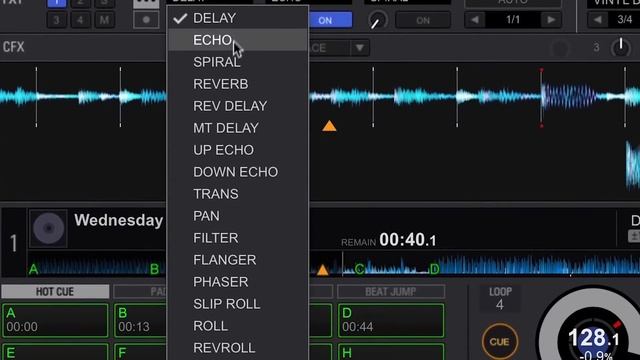Click the 1/1 beat value display
This screenshot has width=640, height=360.
click(513, 20)
